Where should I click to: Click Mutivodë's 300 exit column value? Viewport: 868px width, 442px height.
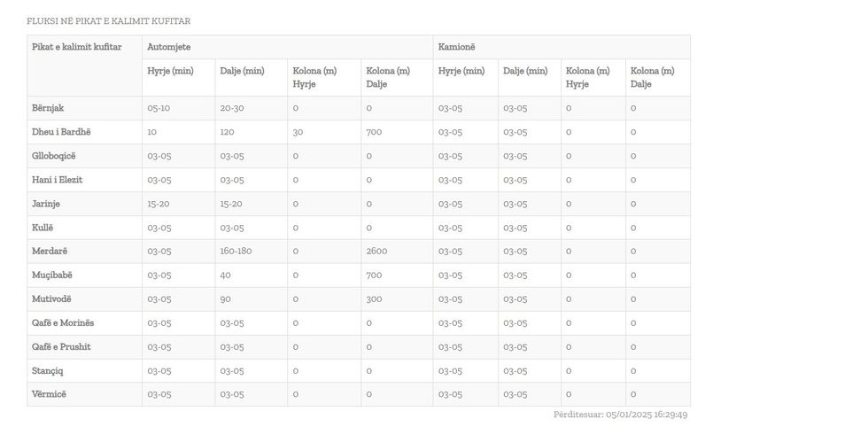tap(374, 299)
